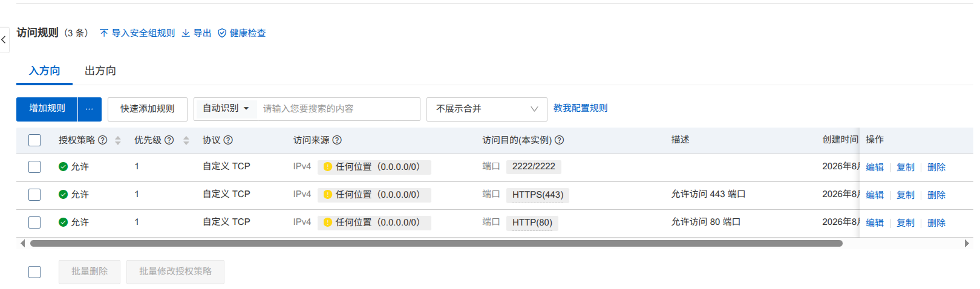Click 删除 for the HTTP(80) rule
The height and width of the screenshot is (289, 980).
click(x=936, y=223)
